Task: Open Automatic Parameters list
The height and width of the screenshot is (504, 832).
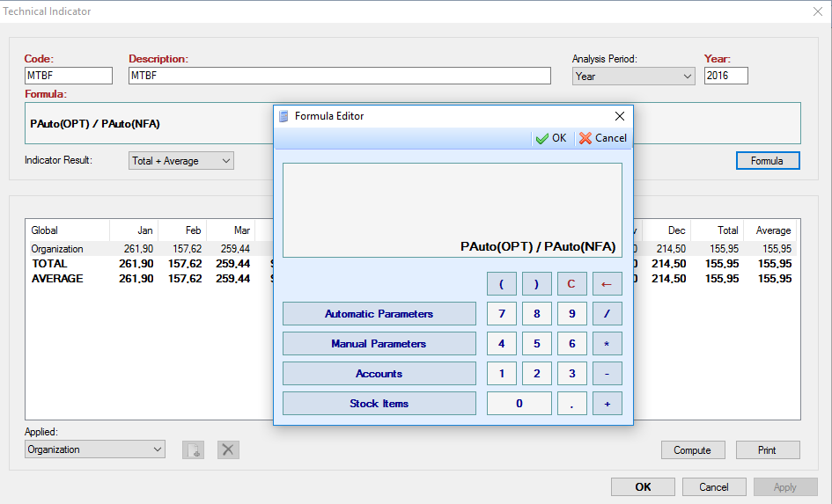Action: [379, 314]
